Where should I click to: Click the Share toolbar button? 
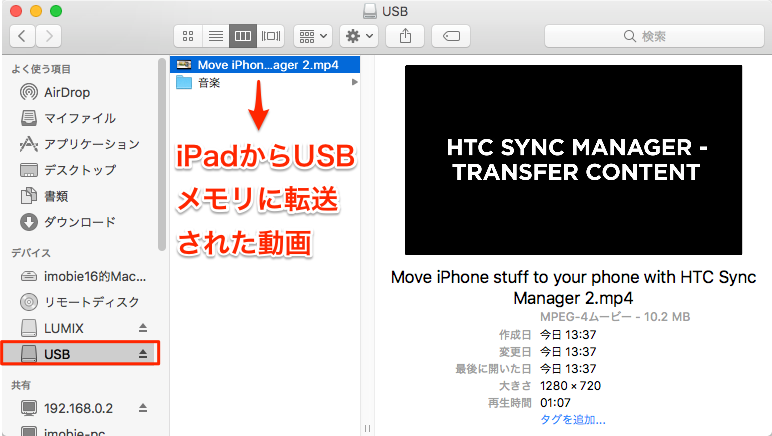405,36
